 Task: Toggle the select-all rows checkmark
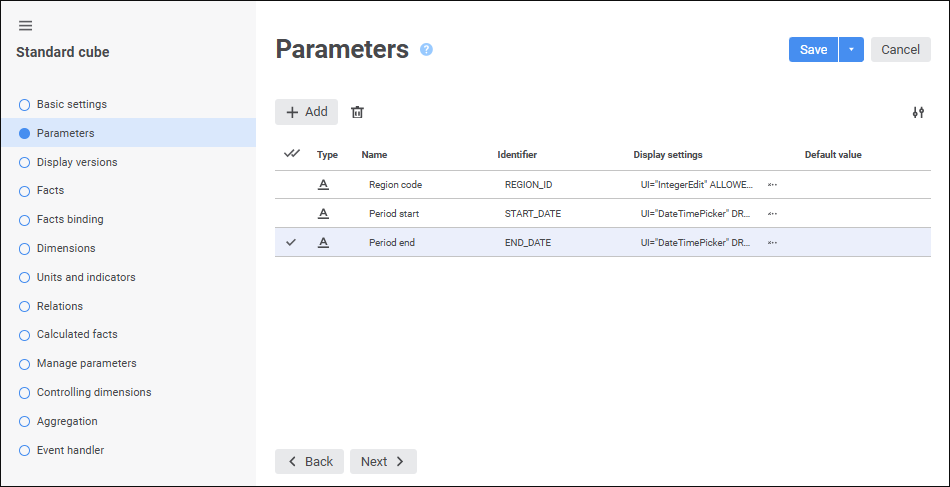point(291,154)
